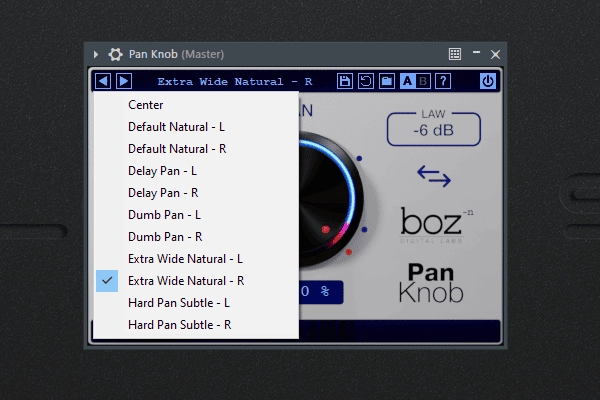The image size is (600, 400).
Task: Select Dumb Pan - L preset
Action: pos(196,215)
